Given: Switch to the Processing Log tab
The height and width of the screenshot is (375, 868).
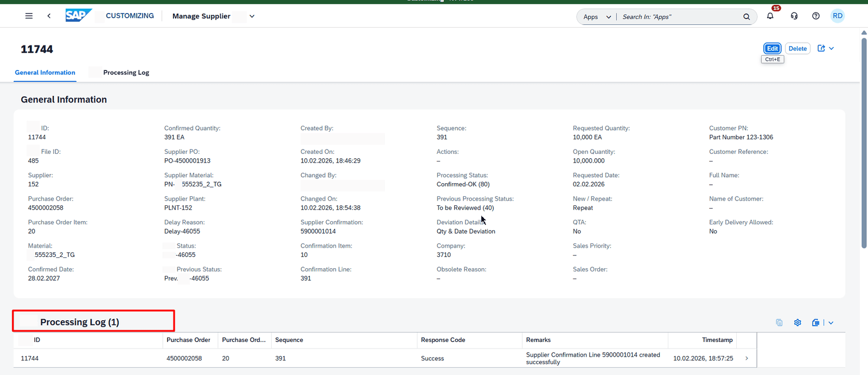Looking at the screenshot, I should 126,73.
